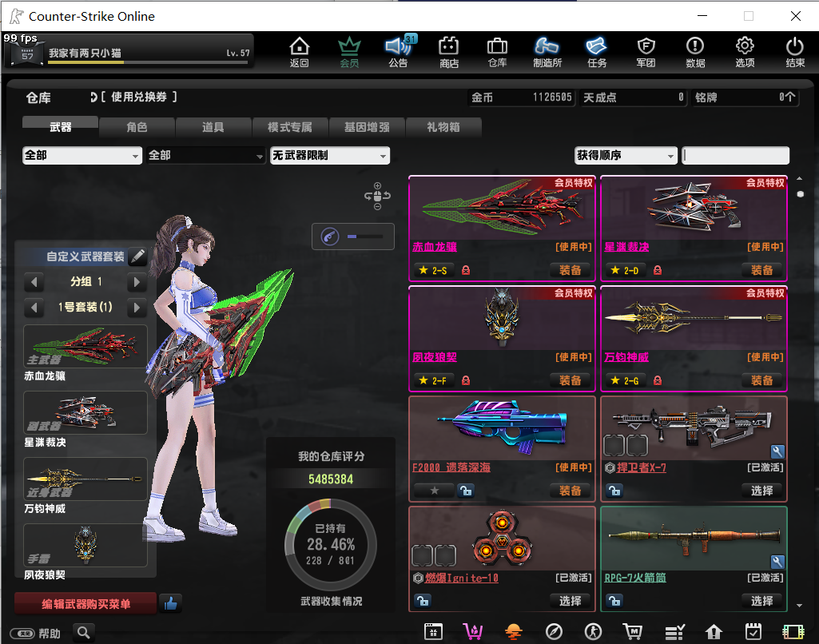Toggle the red lock on 赤血龙骧

(466, 270)
